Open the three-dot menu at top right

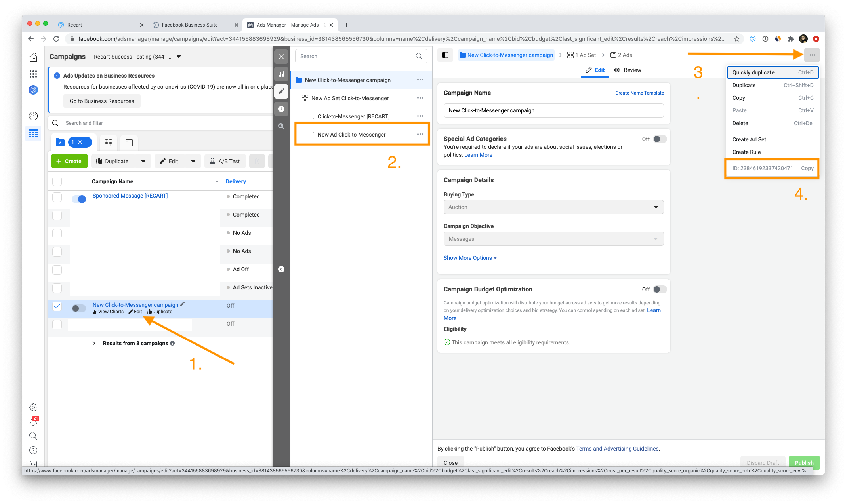pos(812,55)
